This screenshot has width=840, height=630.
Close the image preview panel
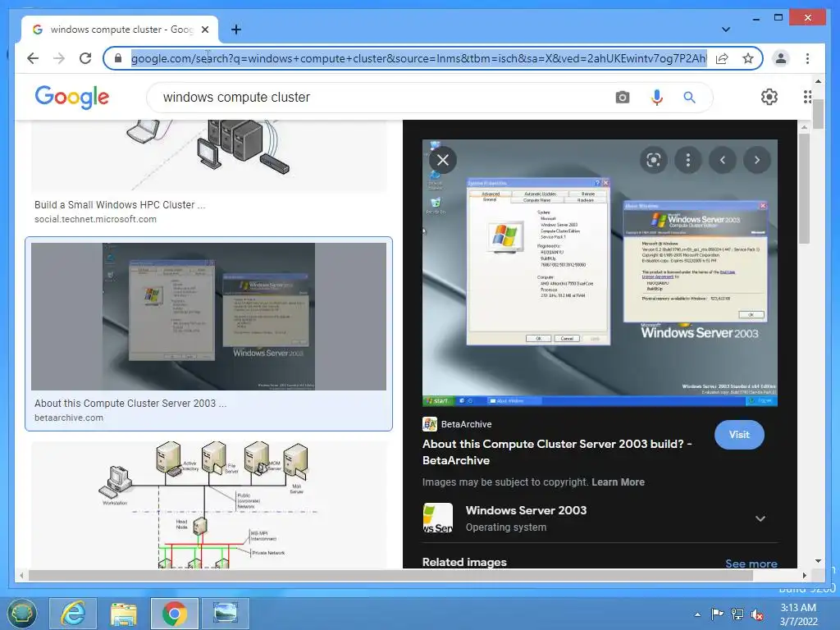(x=442, y=160)
